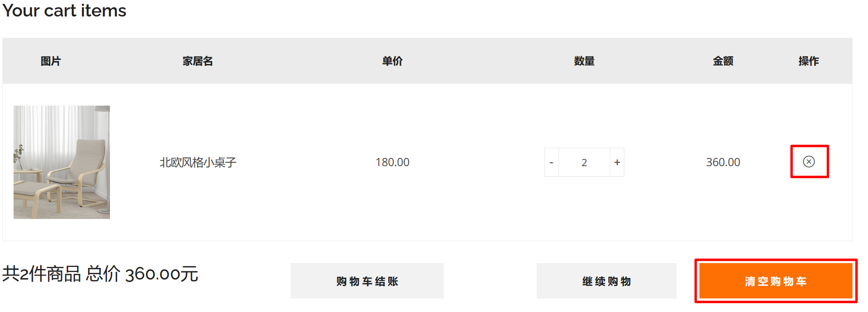Click the quantity field showing 2
The image size is (868, 312).
(x=584, y=162)
